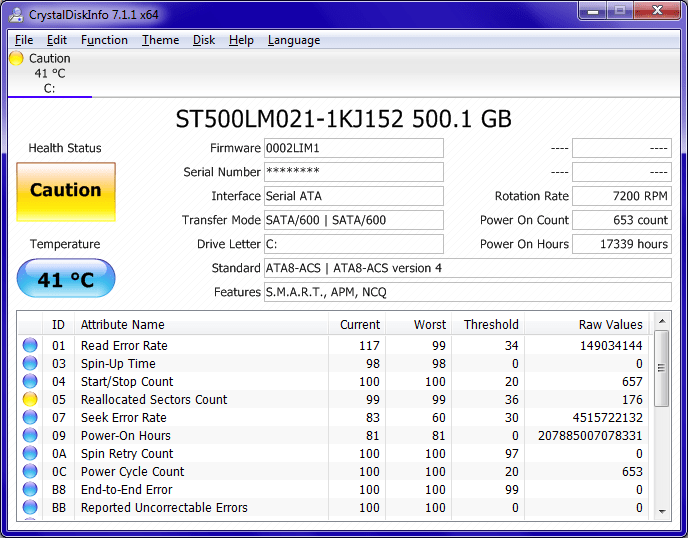
Task: Click the 41 °C temperature button
Action: tap(66, 279)
